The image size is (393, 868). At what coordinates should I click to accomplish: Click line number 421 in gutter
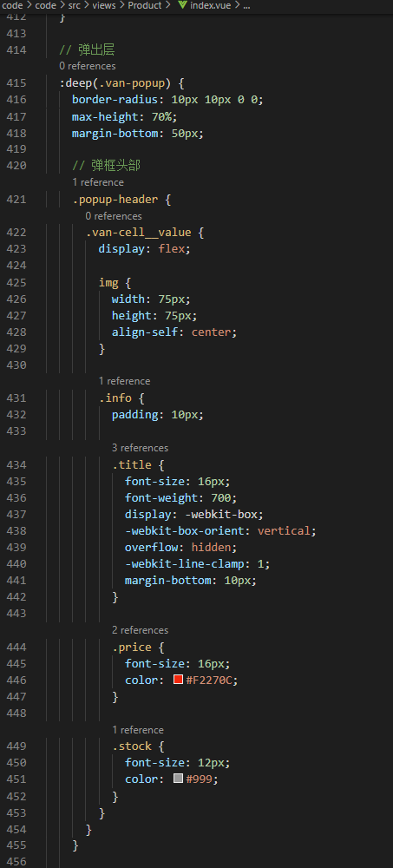pyautogui.click(x=16, y=200)
